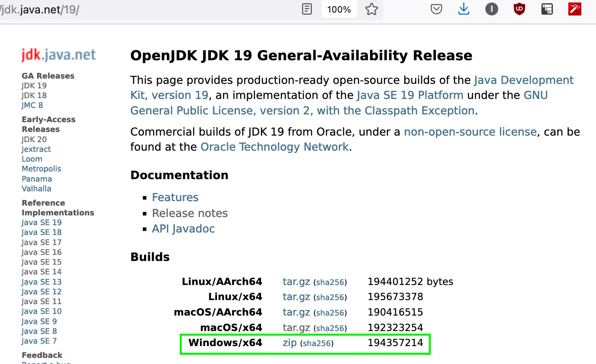The height and width of the screenshot is (364, 596).
Task: Click the URL text in the address bar
Action: [40, 9]
